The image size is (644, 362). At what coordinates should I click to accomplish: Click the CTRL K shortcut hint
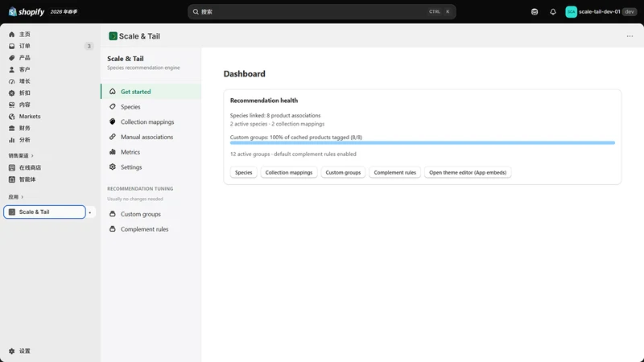click(x=440, y=12)
